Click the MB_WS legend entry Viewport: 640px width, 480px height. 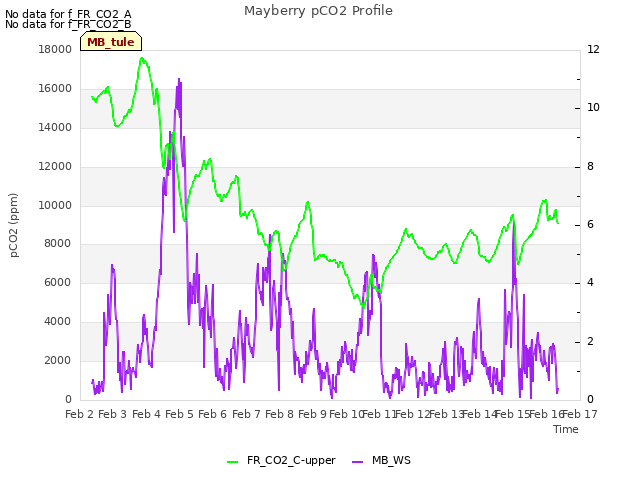coord(381,461)
